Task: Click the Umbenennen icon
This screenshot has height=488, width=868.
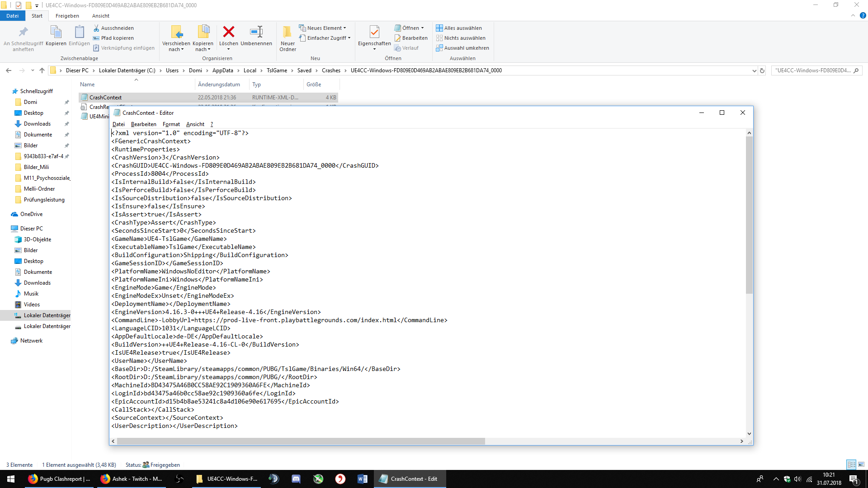Action: tap(256, 32)
